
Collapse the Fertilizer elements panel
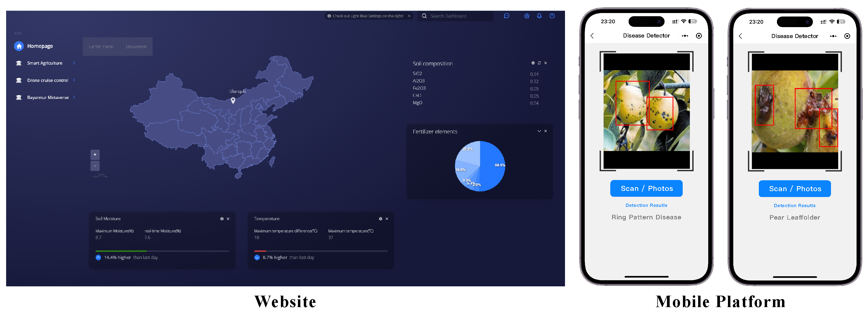pos(539,131)
